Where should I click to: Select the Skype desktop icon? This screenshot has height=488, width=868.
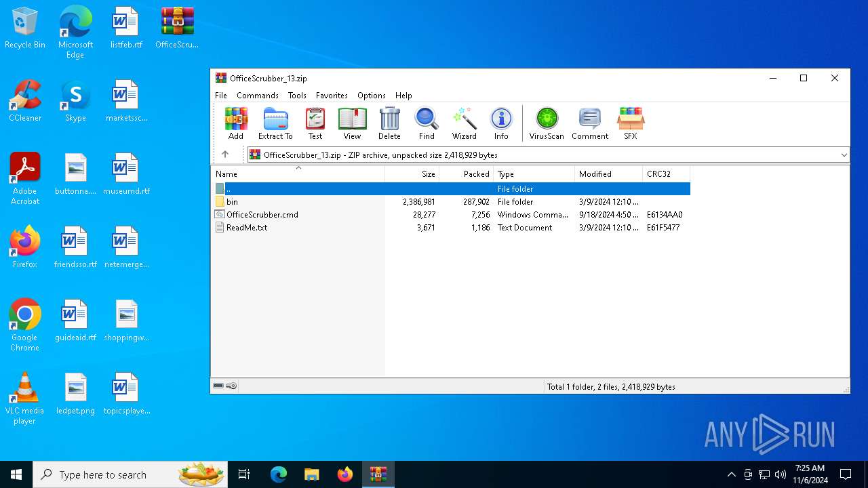(75, 101)
